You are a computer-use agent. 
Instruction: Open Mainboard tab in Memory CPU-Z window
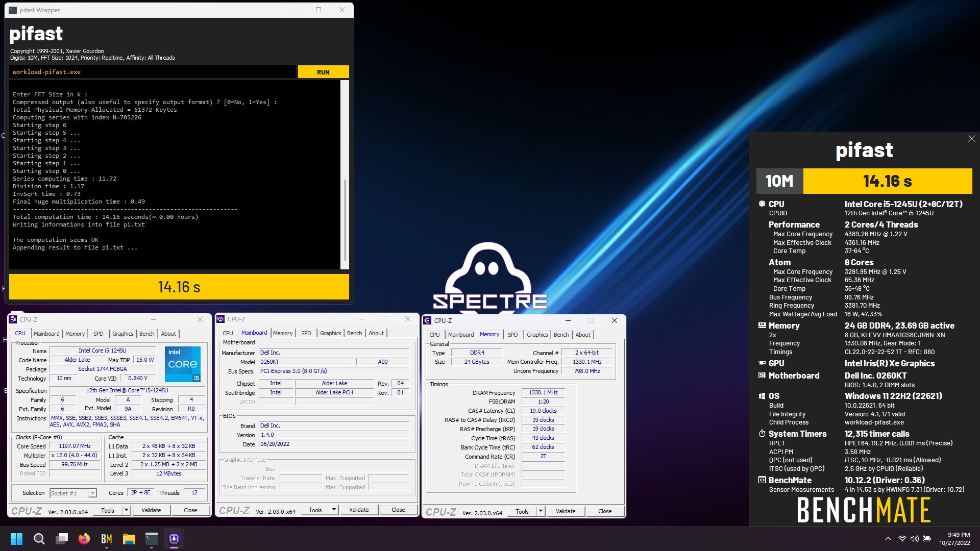pos(461,335)
